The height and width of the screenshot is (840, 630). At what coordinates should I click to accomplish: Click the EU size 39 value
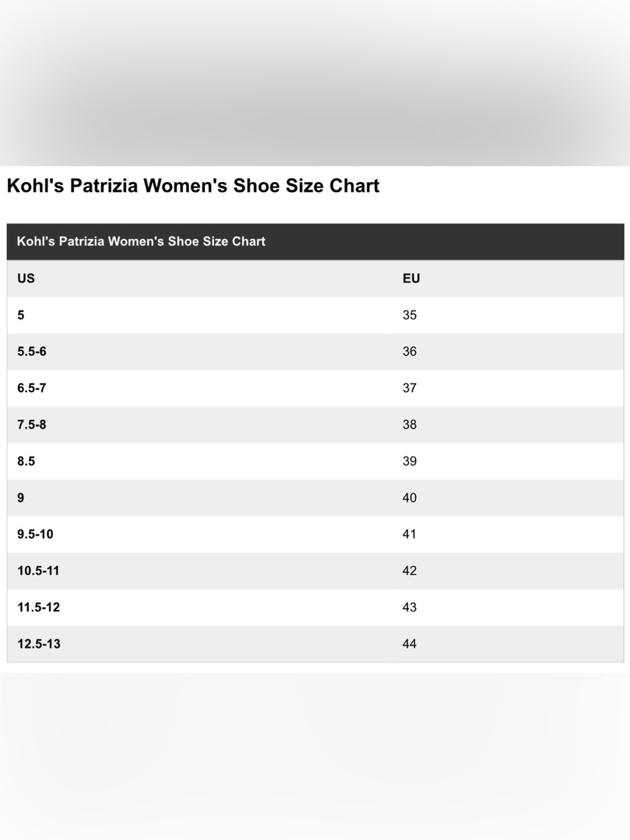[409, 461]
